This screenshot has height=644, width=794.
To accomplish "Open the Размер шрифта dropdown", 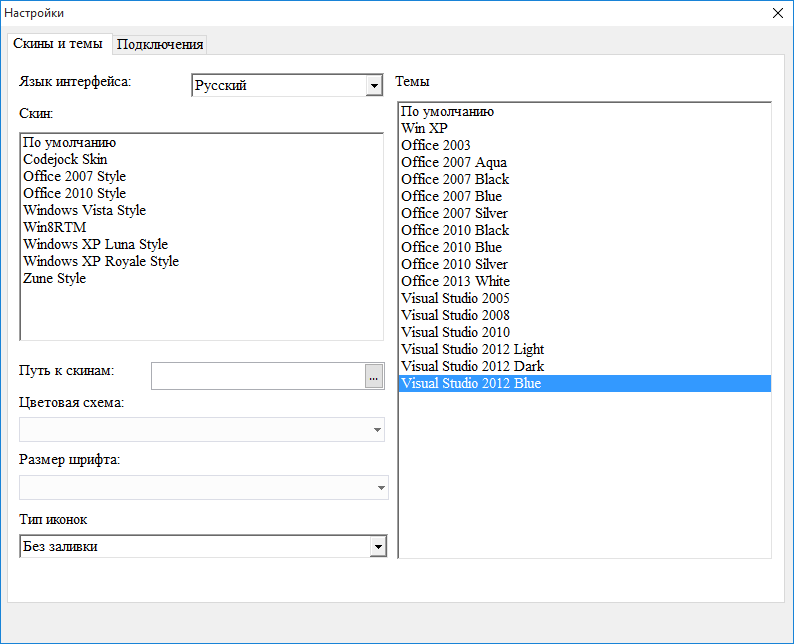I will (x=380, y=488).
